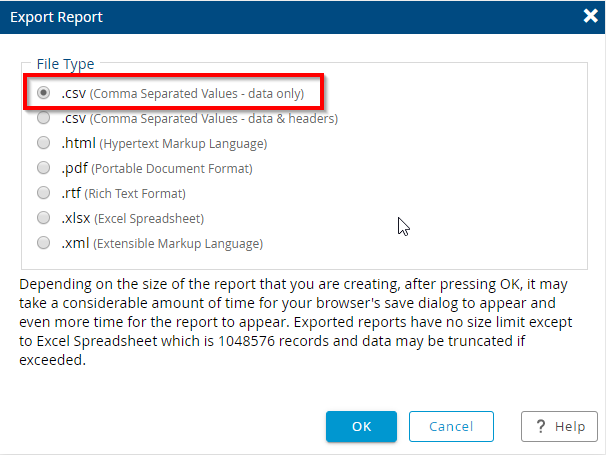Pick the .pdf radio button
Viewport: 606px width, 455px height.
(43, 168)
